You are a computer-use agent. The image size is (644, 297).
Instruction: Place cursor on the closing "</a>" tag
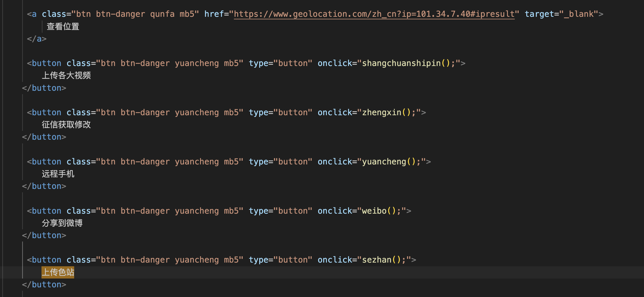click(x=37, y=39)
